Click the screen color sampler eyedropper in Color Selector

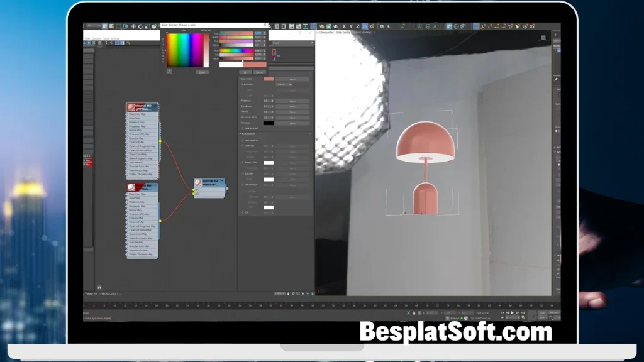169,72
